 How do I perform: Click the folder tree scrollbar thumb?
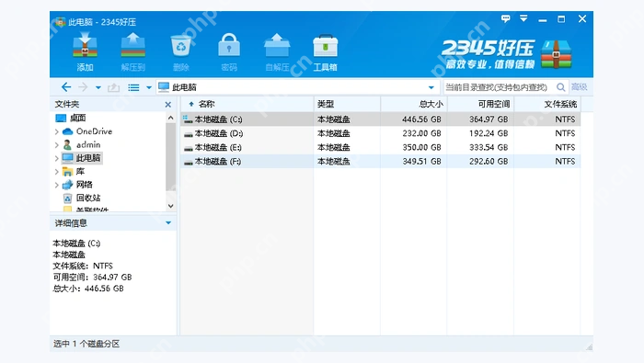point(171,156)
